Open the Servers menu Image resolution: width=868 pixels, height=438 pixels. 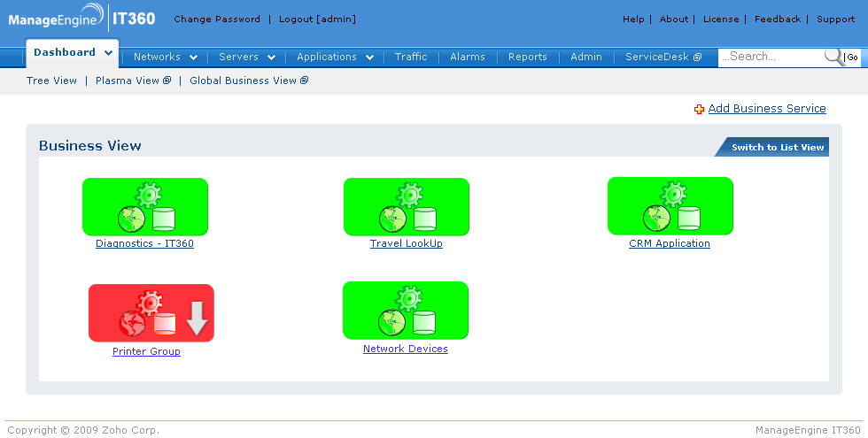[x=238, y=57]
